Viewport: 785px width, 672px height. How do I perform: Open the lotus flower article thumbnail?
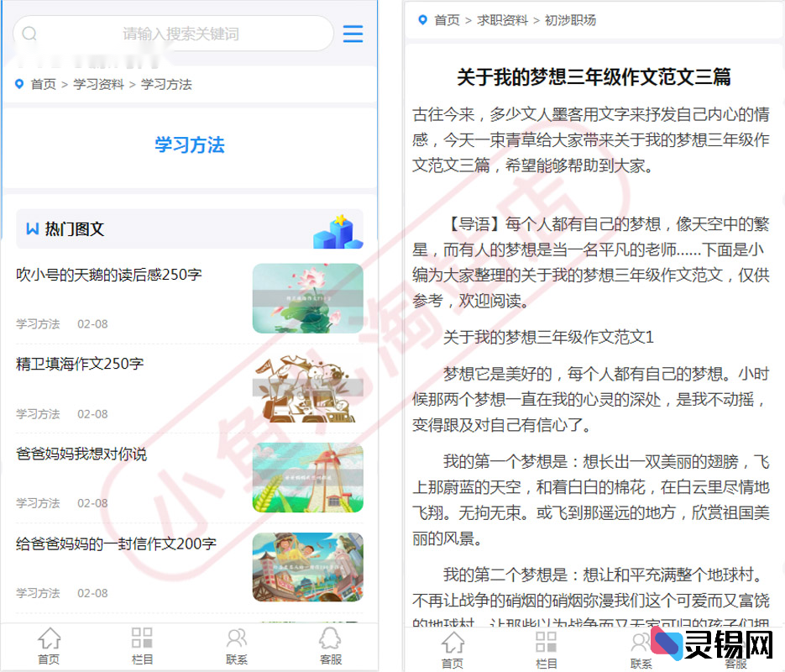[x=307, y=298]
